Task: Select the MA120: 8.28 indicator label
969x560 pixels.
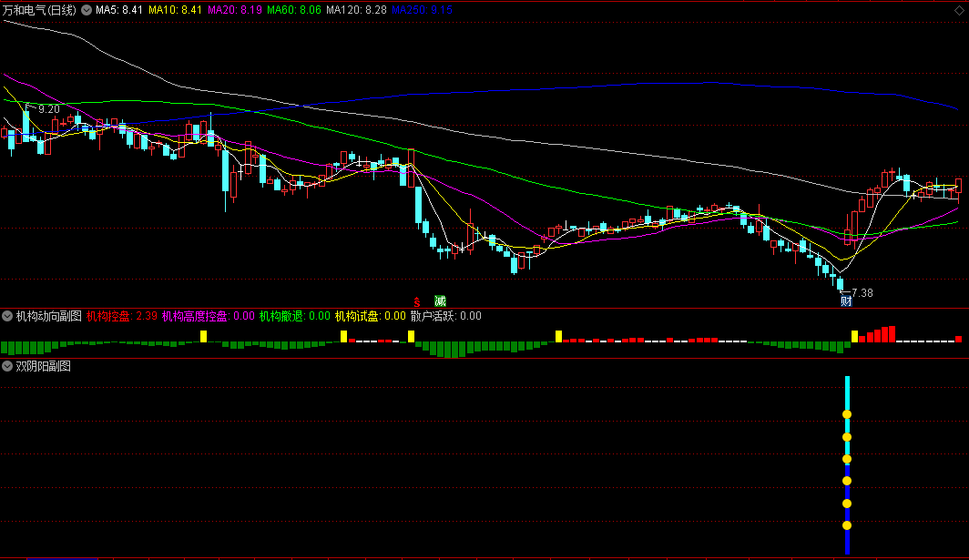Action: point(356,10)
